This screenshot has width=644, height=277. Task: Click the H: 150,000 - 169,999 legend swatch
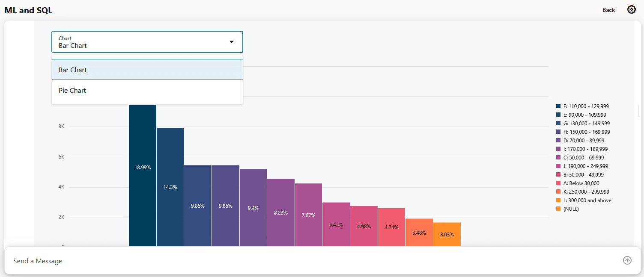(558, 132)
